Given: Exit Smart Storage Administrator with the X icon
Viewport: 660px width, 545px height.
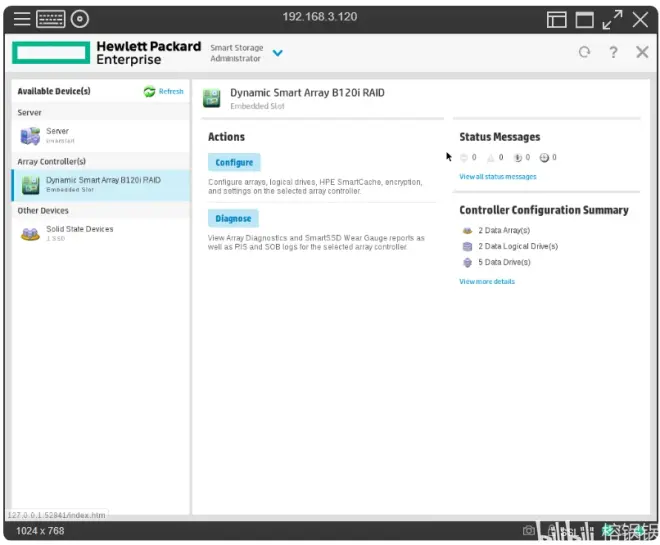Looking at the screenshot, I should [642, 52].
